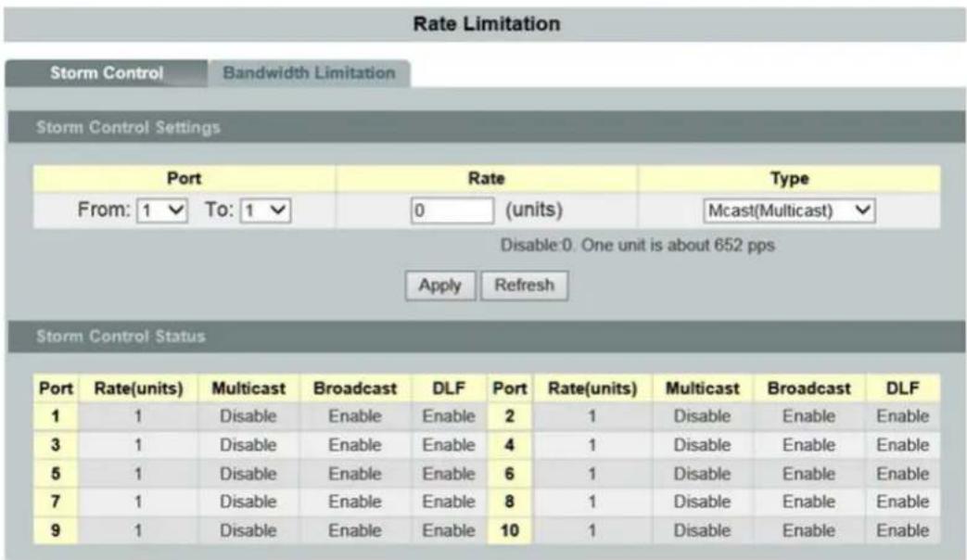Image resolution: width=967 pixels, height=560 pixels.
Task: Click Multicast Disable value for port 2
Action: (x=702, y=416)
